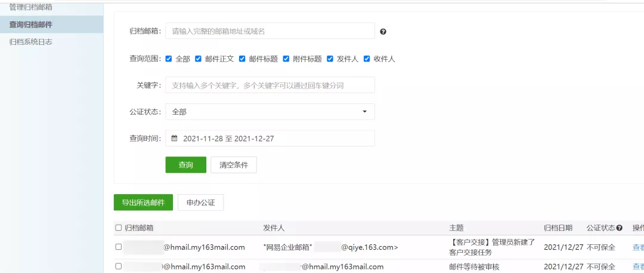Focus the 关键字 keyword input field
Viewport: 644px width, 273px height.
[270, 85]
